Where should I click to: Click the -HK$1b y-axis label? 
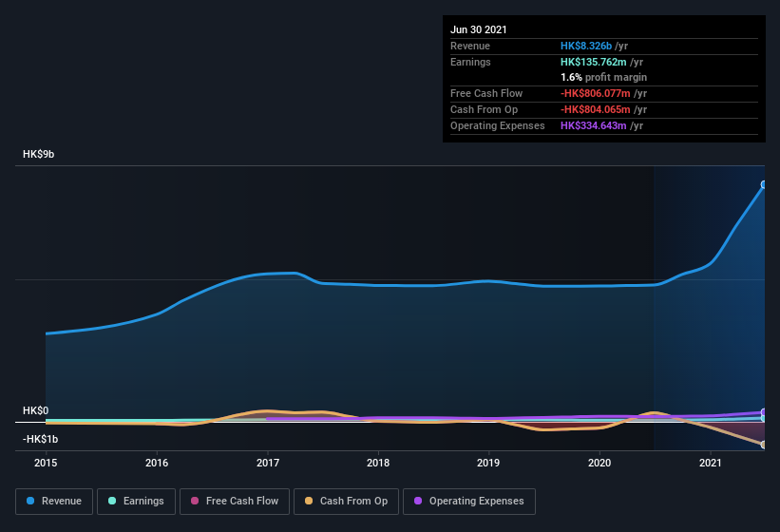[40, 439]
